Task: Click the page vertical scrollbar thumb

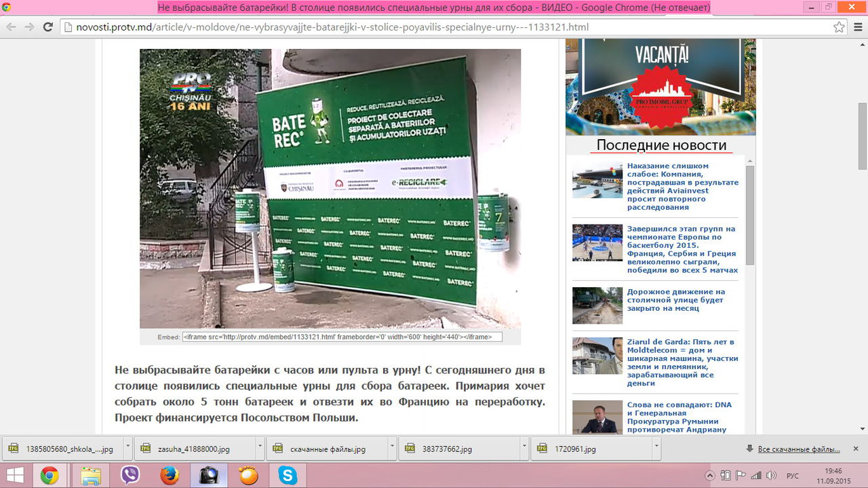Action: click(862, 136)
